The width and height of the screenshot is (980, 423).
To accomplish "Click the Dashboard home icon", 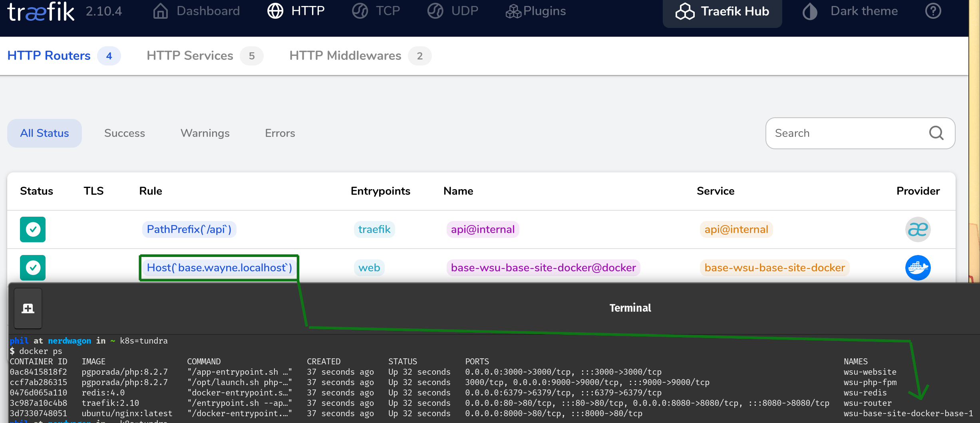I will point(161,11).
